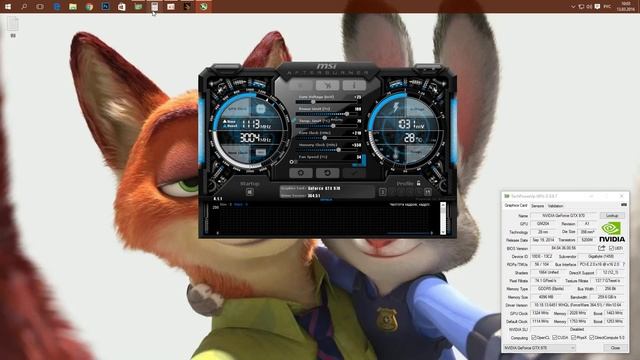Click the Afterburner monitoring graph scrollbar
Viewport: 640px width, 360px height.
[443, 218]
